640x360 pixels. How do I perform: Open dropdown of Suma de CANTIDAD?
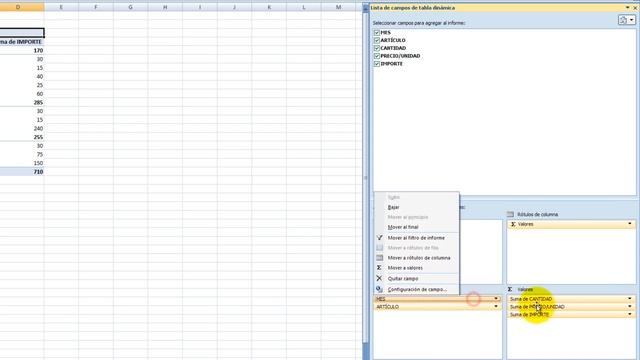pyautogui.click(x=630, y=299)
